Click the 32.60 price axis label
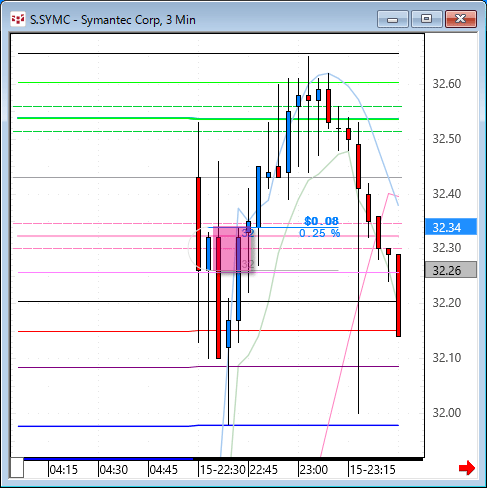 pyautogui.click(x=446, y=84)
